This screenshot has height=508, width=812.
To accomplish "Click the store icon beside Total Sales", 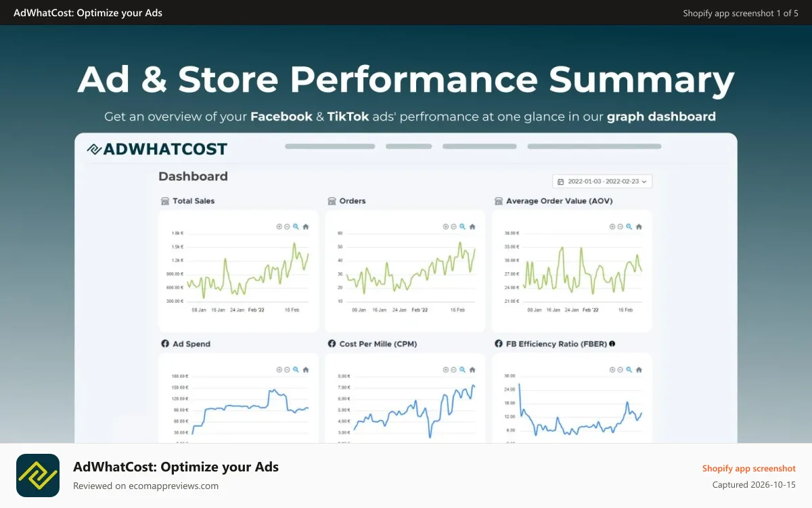I will [x=164, y=201].
